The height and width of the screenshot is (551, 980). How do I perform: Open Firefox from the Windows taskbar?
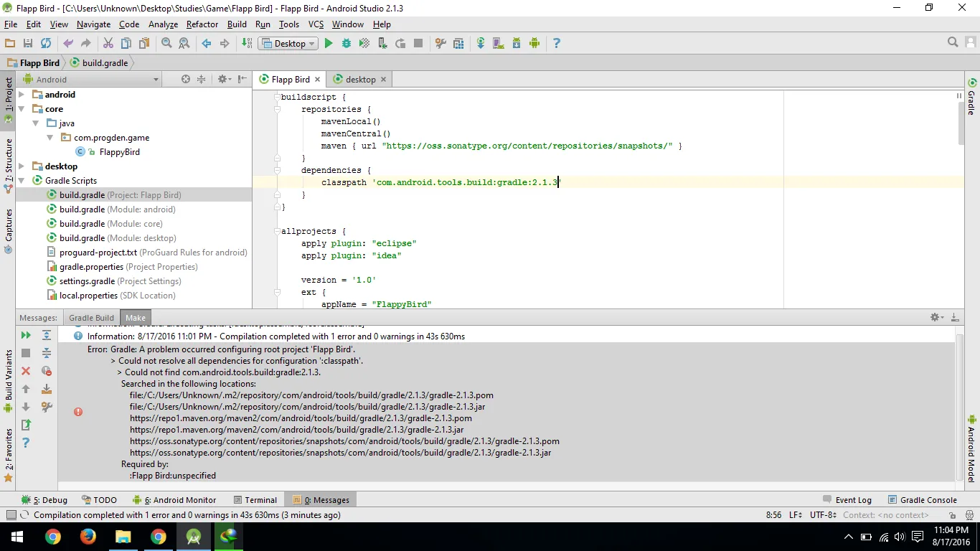(88, 537)
